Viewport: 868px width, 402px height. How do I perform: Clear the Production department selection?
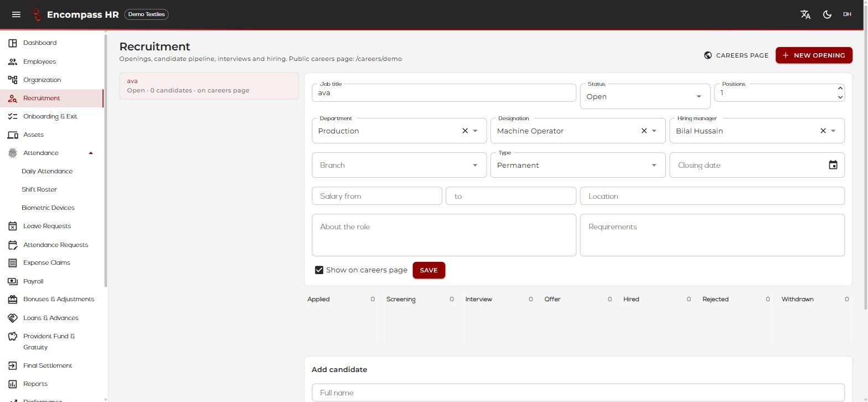[x=465, y=131]
